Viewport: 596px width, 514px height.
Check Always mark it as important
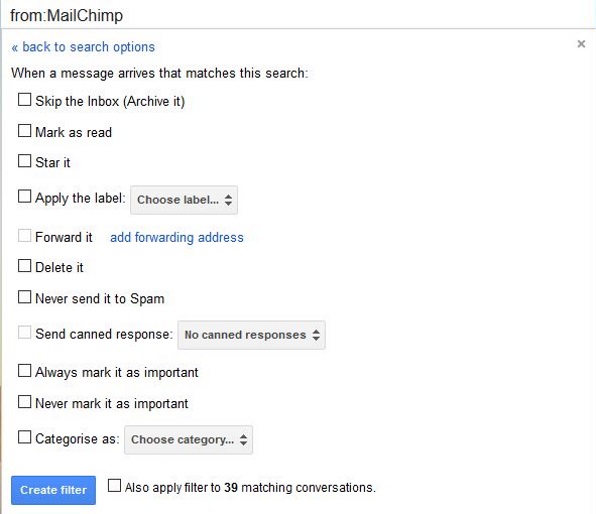point(24,371)
